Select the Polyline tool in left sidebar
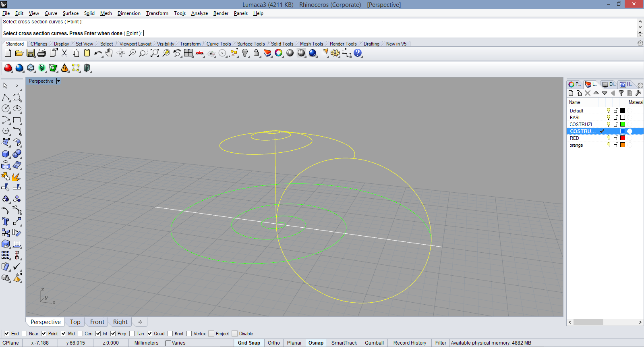Screen dimensions: 644x347 click(x=6, y=98)
